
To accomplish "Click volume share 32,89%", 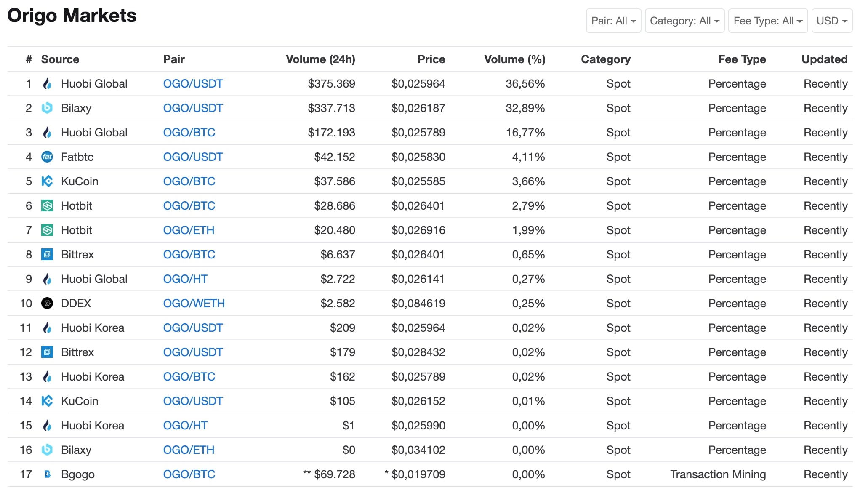I will [x=525, y=108].
